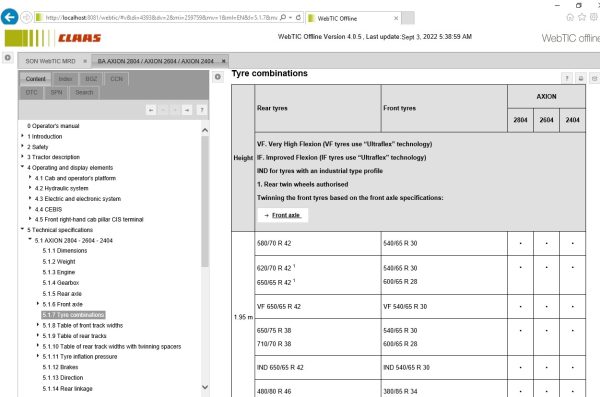Viewport: 600px width, 397px height.
Task: Click the tree panel scroll down arrow
Action: 205,387
